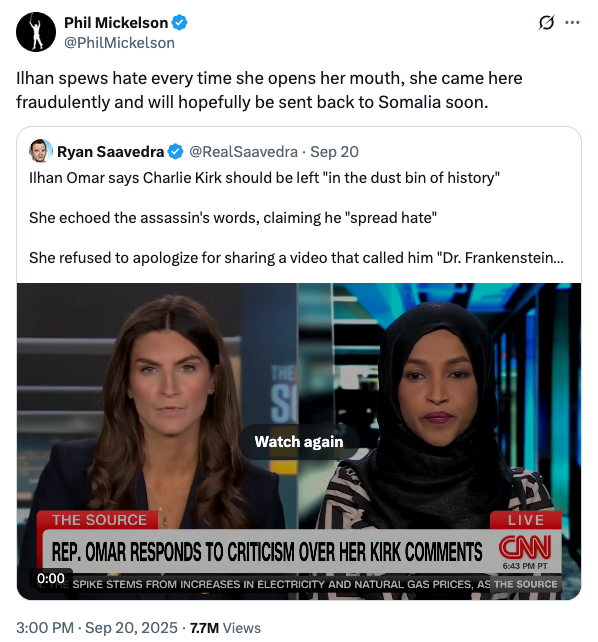Open the quoted tweet text about Ilhan Omar
The image size is (598, 642).
296,218
